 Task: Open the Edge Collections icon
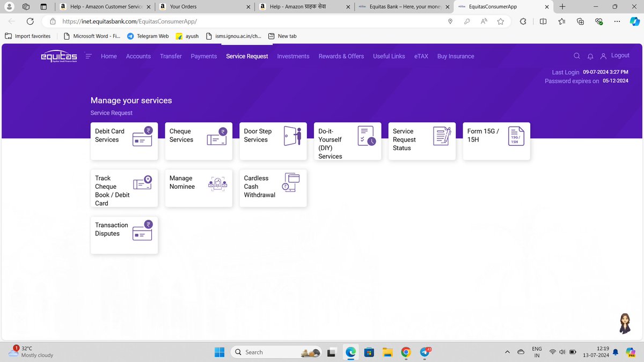click(580, 21)
